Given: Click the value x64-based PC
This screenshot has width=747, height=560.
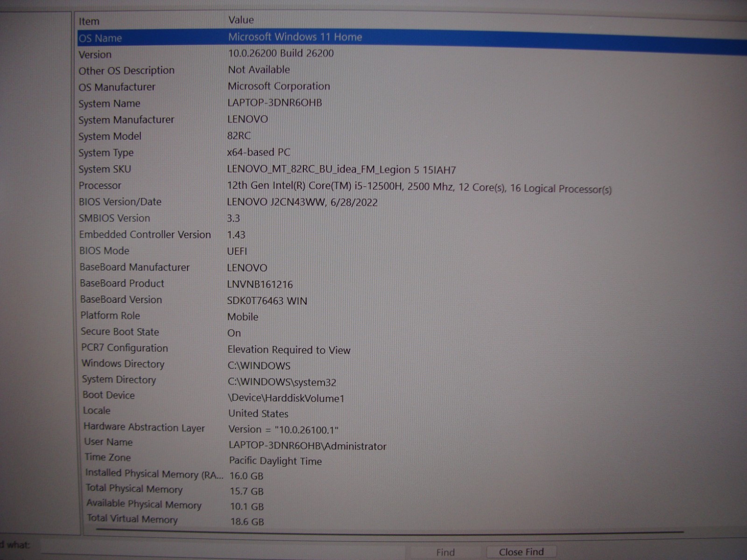Looking at the screenshot, I should (259, 152).
